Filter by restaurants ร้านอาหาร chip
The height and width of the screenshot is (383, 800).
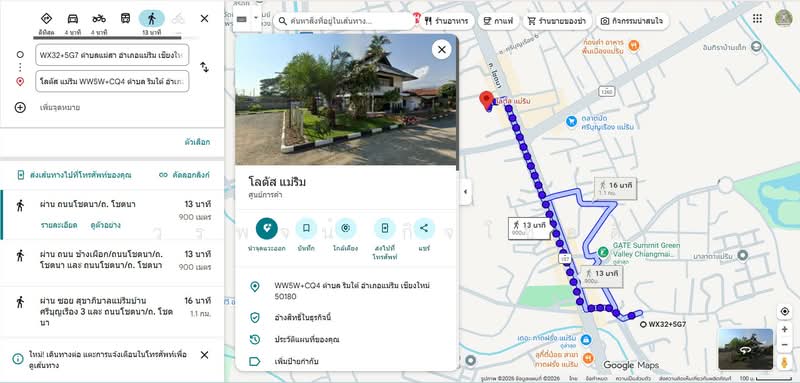tap(447, 21)
